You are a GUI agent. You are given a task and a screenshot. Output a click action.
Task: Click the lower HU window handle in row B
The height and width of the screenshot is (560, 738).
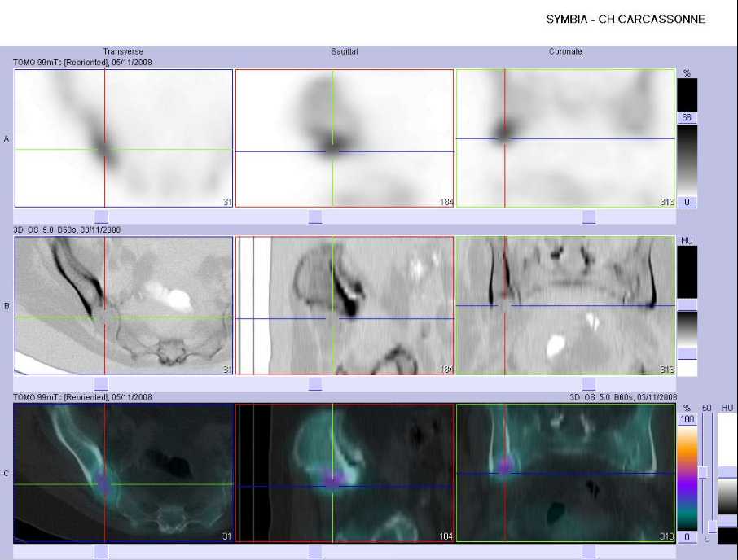click(687, 353)
